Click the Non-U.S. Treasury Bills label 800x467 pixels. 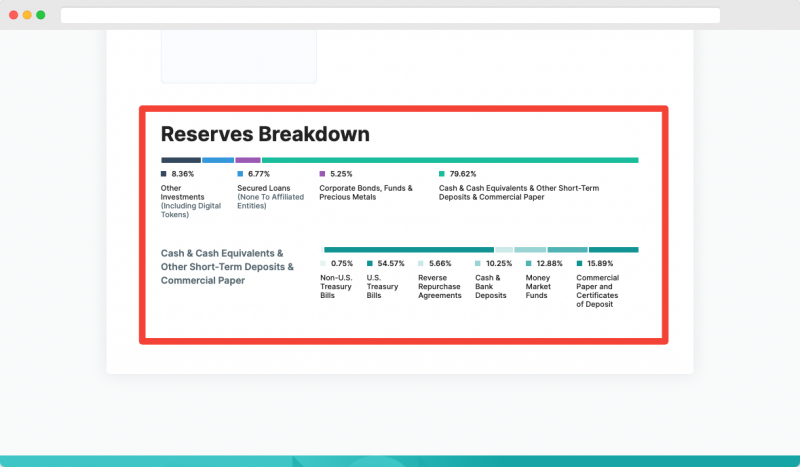[336, 287]
